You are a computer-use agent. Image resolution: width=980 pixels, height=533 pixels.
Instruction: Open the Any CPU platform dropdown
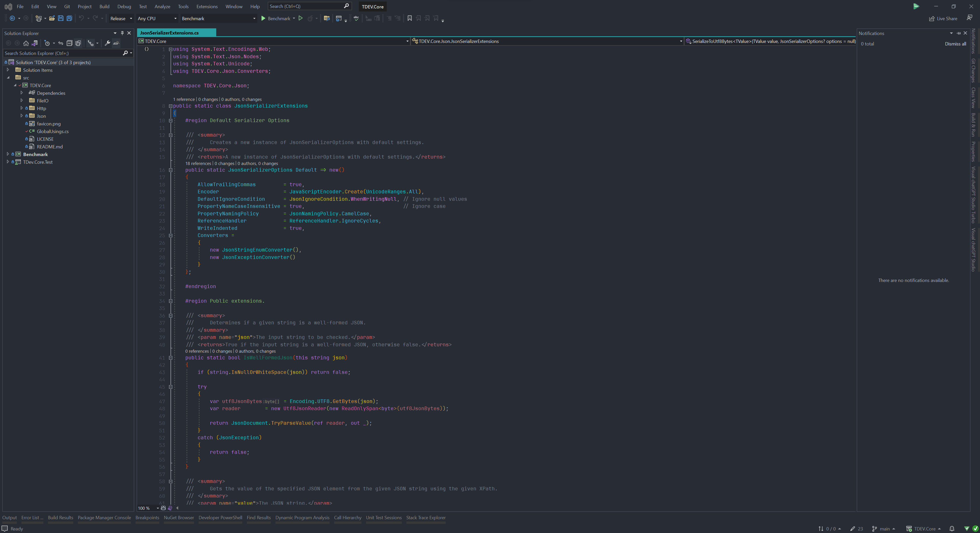[x=157, y=18]
